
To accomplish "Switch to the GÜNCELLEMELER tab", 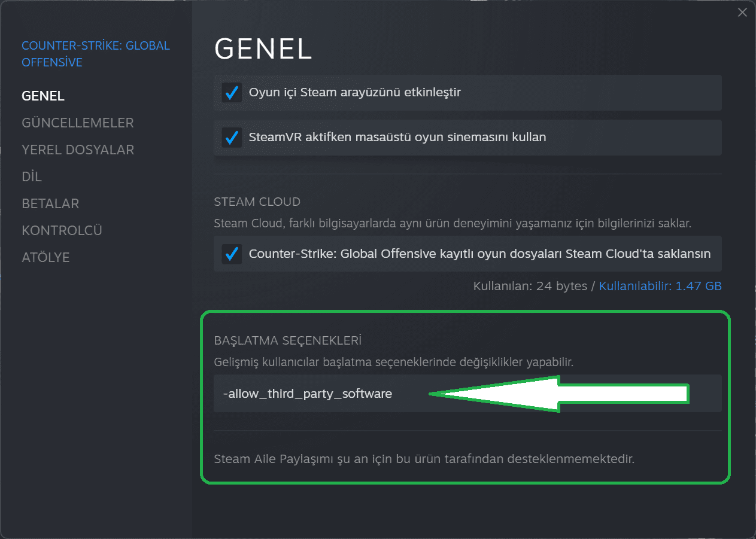I will point(78,123).
